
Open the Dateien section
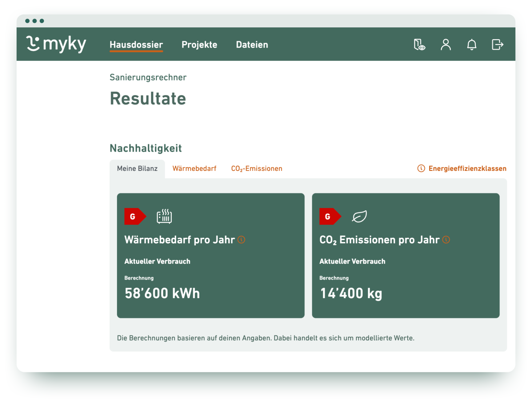click(252, 45)
